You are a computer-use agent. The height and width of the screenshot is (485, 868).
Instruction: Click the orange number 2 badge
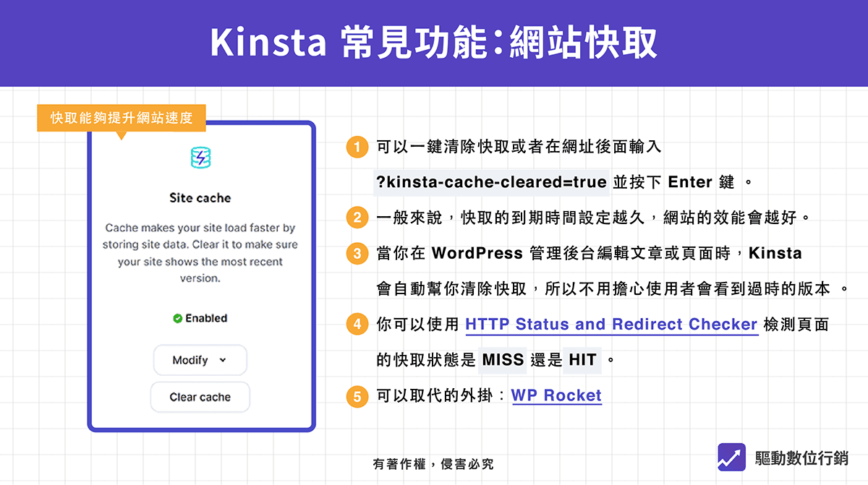pos(356,218)
